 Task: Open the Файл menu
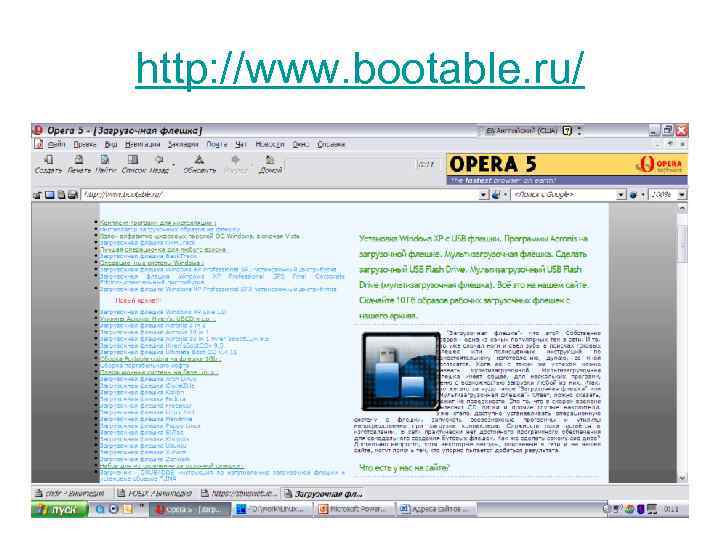tap(56, 144)
